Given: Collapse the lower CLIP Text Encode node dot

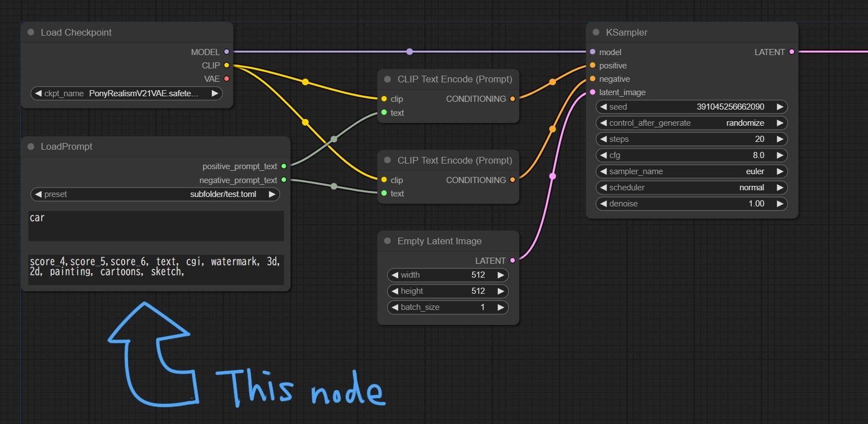Looking at the screenshot, I should pyautogui.click(x=388, y=160).
